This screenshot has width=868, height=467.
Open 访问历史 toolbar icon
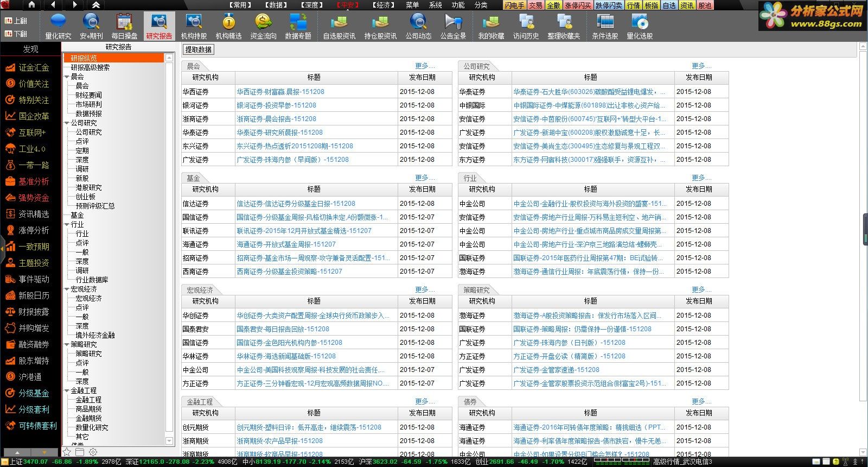point(526,26)
